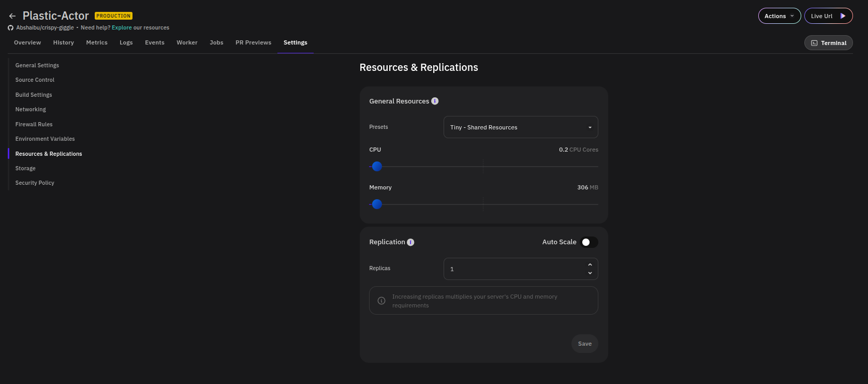Image resolution: width=868 pixels, height=384 pixels.
Task: Open the Metrics tab
Action: click(x=97, y=42)
